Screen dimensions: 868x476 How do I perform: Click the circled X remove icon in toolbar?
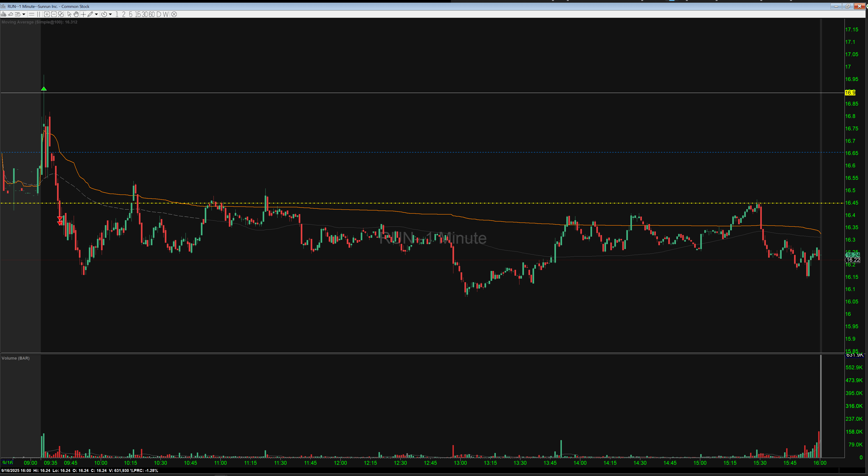pyautogui.click(x=174, y=14)
